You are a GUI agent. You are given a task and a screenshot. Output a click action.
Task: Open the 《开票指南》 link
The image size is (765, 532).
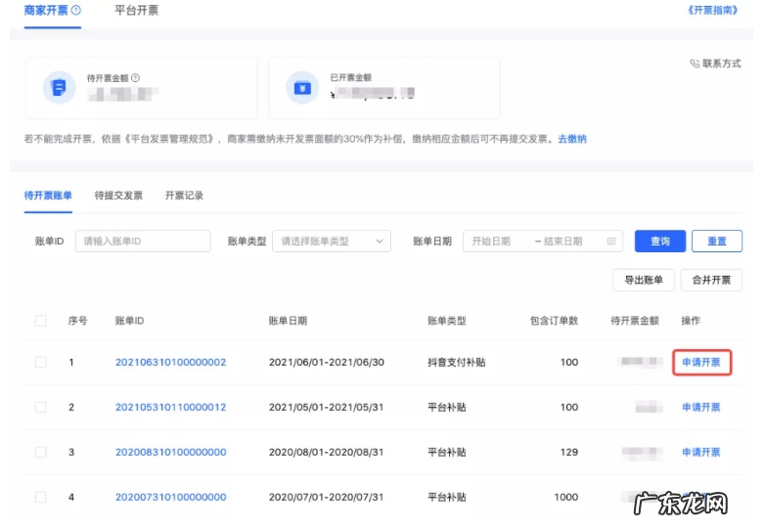[712, 10]
